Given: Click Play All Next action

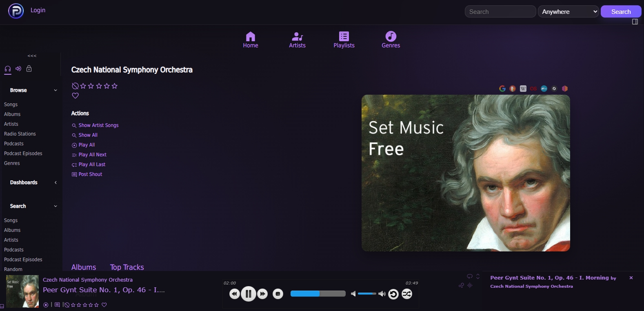Looking at the screenshot, I should coord(89,155).
